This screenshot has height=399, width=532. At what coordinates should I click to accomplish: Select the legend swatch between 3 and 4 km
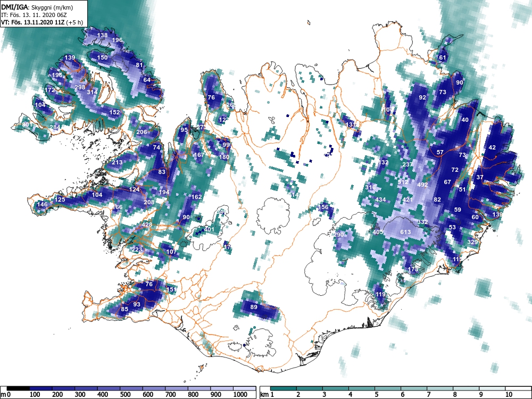point(336,388)
